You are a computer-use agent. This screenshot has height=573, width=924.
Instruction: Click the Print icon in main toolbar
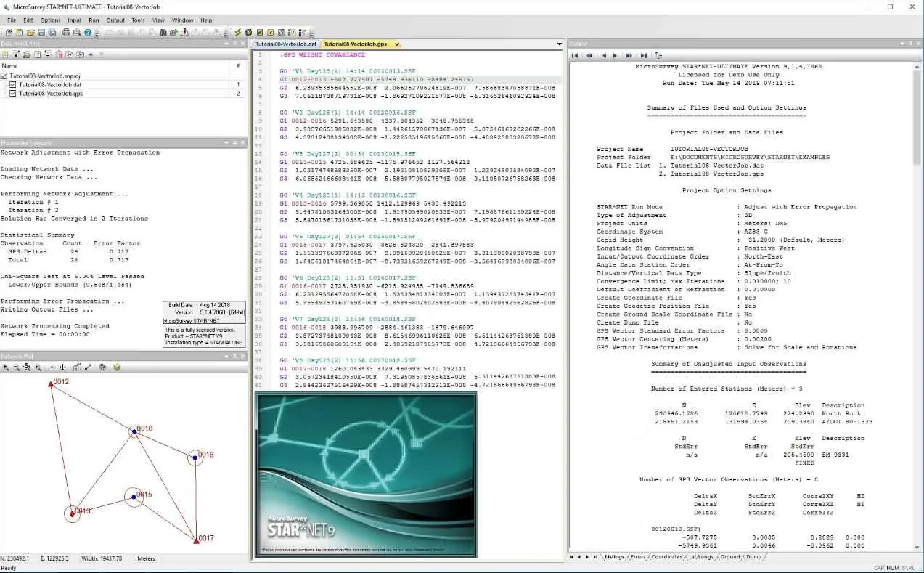point(66,33)
